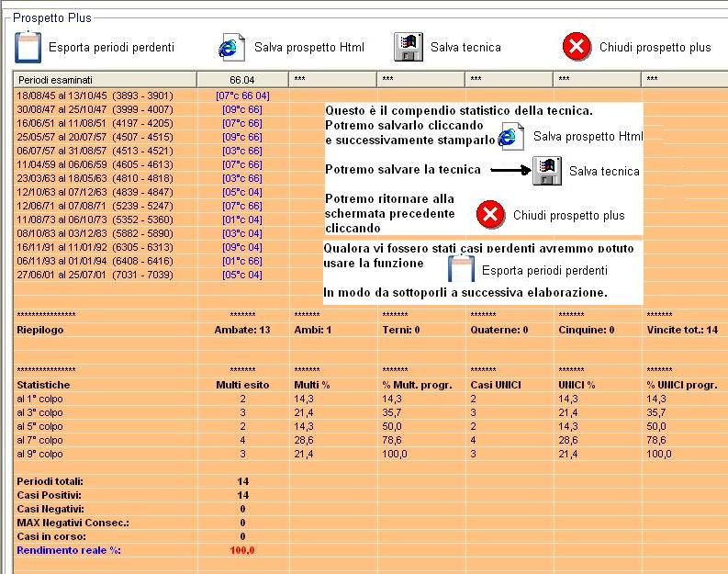This screenshot has height=574, width=728.
Task: Select row 16/06/51 al 11/08/51 (4197 - 4205)
Action: (x=95, y=124)
